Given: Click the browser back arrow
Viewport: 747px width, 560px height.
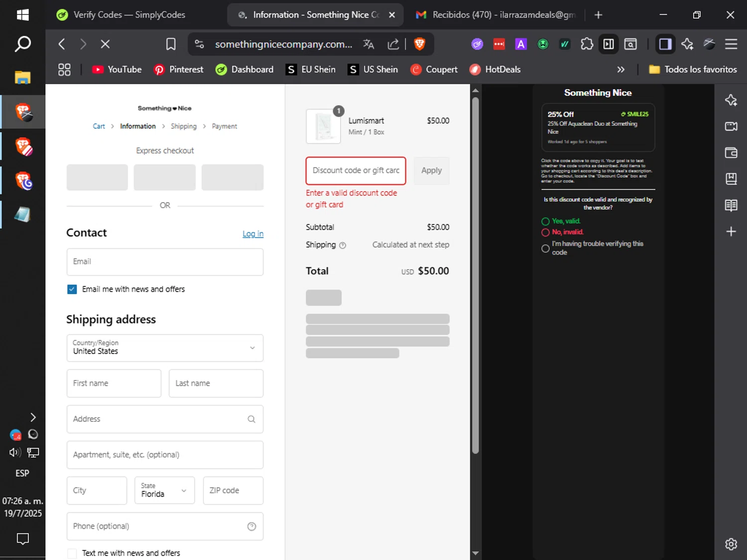Looking at the screenshot, I should click(62, 44).
